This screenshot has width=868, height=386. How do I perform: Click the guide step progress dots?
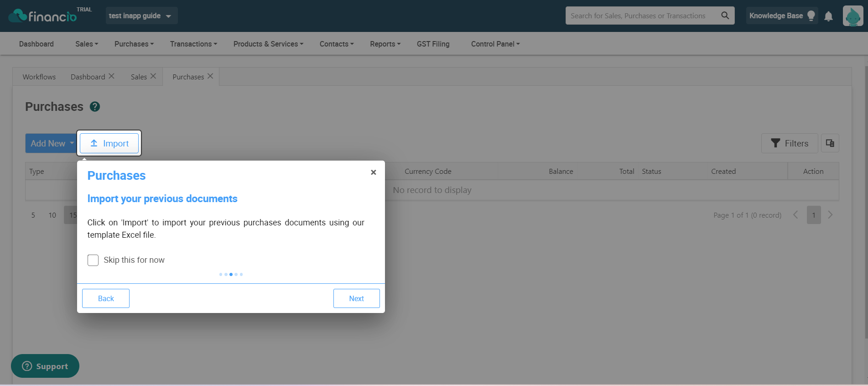point(231,274)
